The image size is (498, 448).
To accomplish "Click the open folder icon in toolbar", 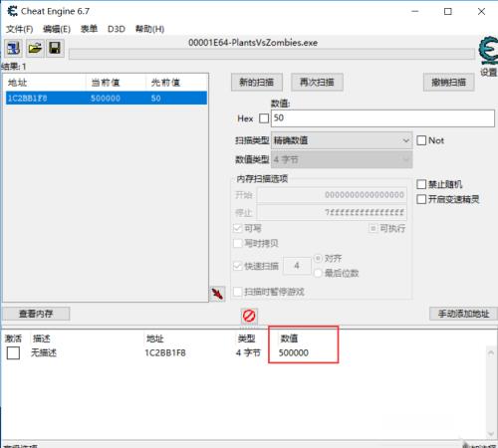I will [x=35, y=49].
